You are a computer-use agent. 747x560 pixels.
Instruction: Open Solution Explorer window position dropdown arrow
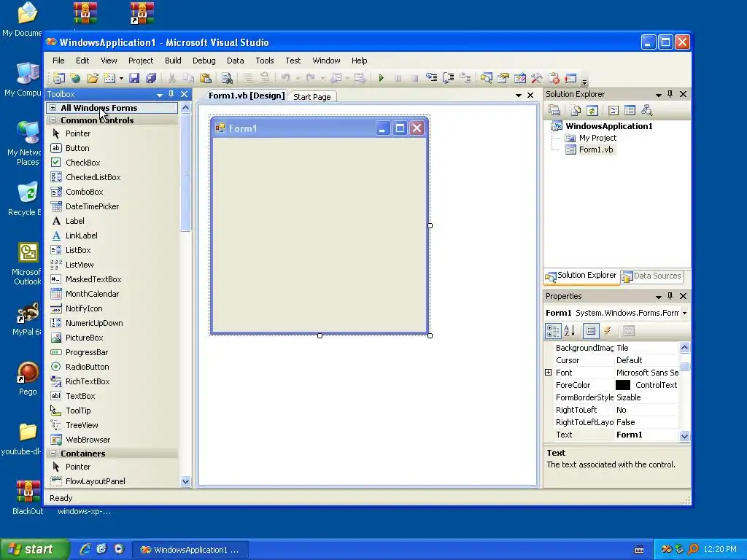coord(659,95)
